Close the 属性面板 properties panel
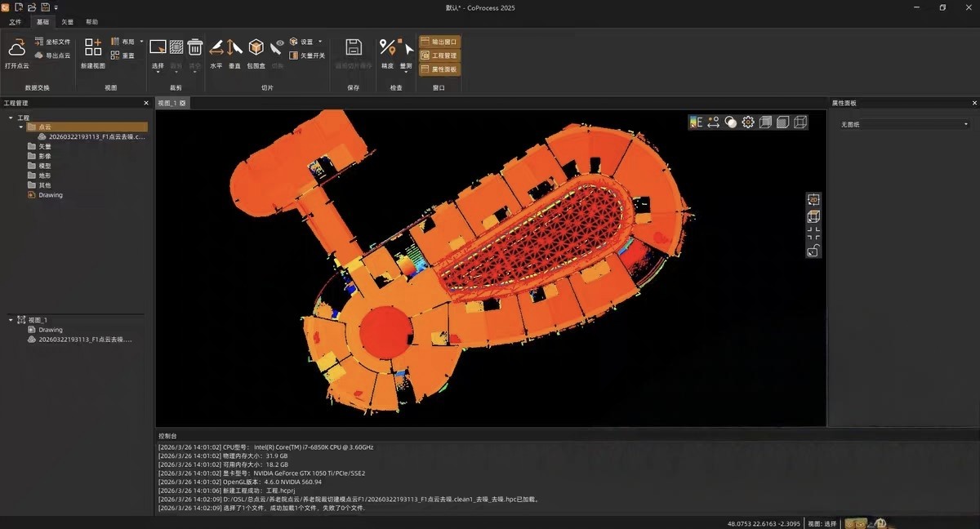 (x=974, y=103)
